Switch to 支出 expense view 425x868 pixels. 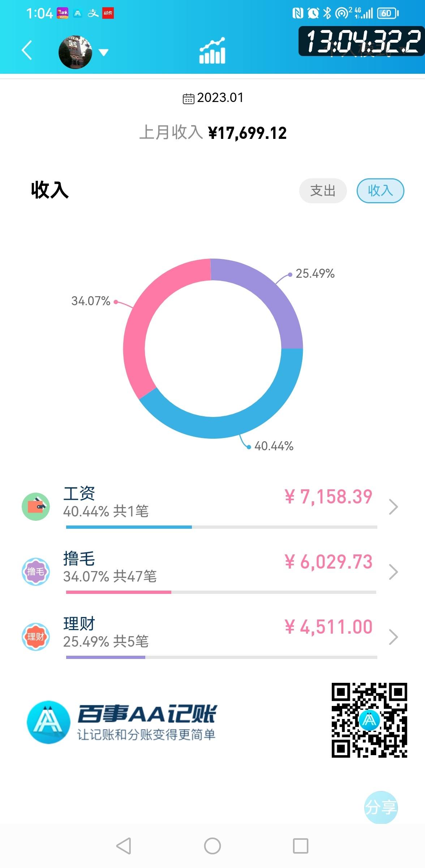point(323,191)
